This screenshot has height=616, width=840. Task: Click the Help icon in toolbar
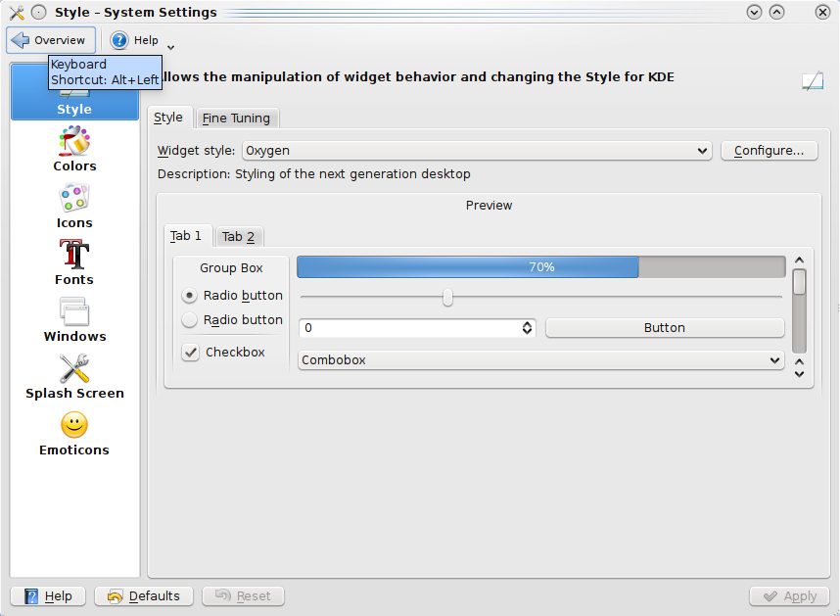click(x=119, y=40)
